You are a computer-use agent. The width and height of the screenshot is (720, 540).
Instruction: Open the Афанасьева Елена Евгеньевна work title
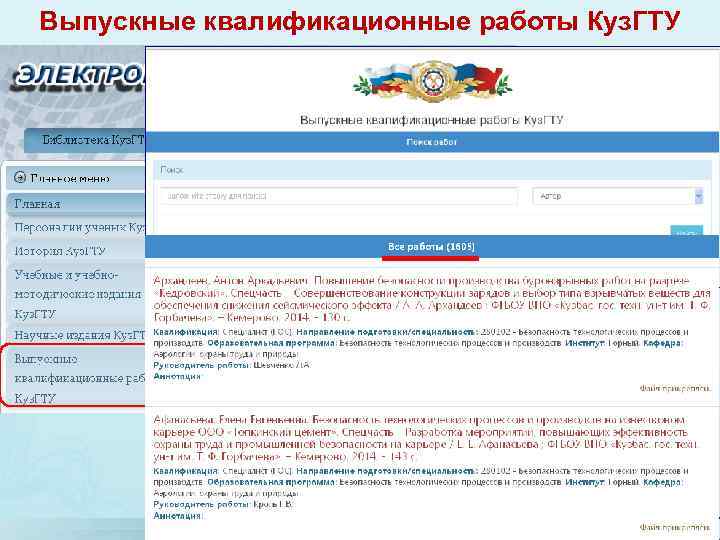(425, 438)
